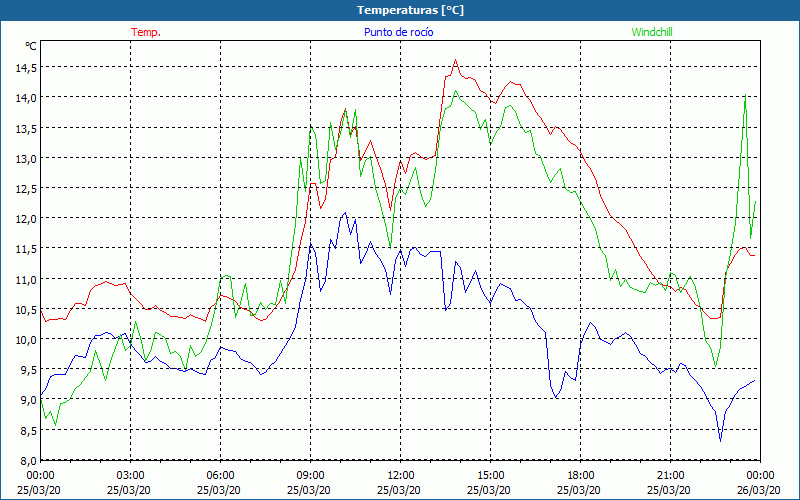The height and width of the screenshot is (500, 800).
Task: Click the Temperaturas [°C] title
Action: 411,10
